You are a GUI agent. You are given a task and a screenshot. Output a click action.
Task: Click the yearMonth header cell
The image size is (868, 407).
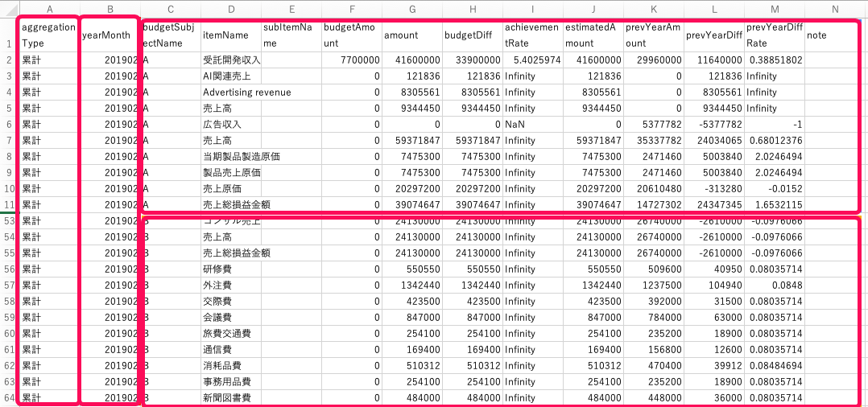[110, 35]
